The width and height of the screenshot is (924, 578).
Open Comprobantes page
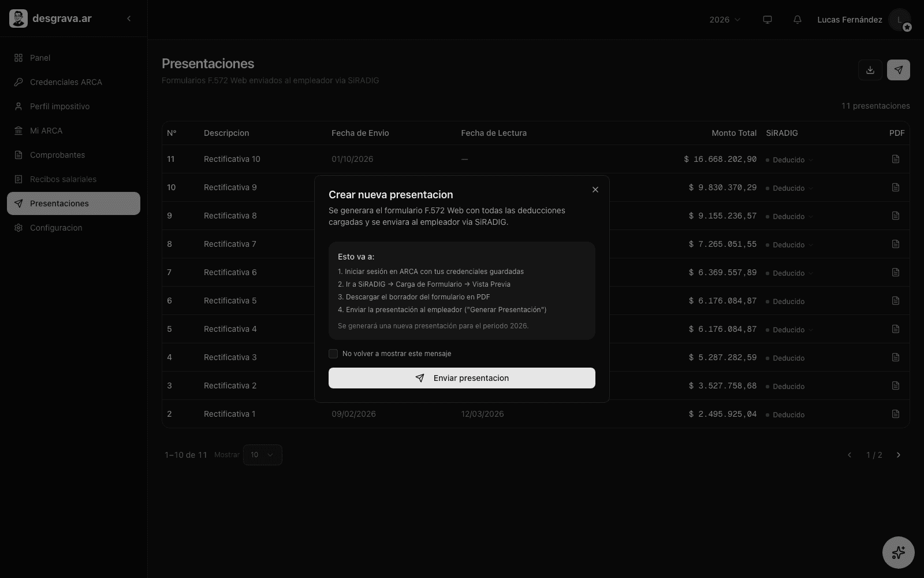(73, 155)
